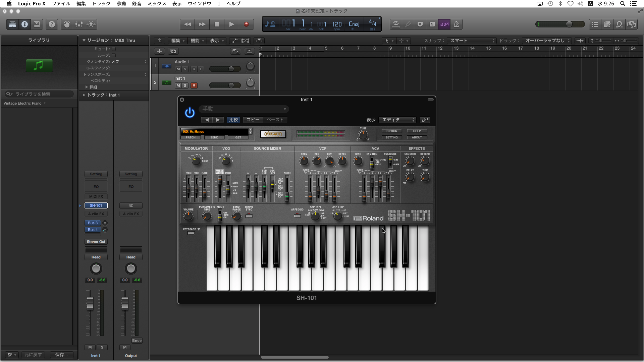Click the コピー button in plug-in header

click(253, 120)
